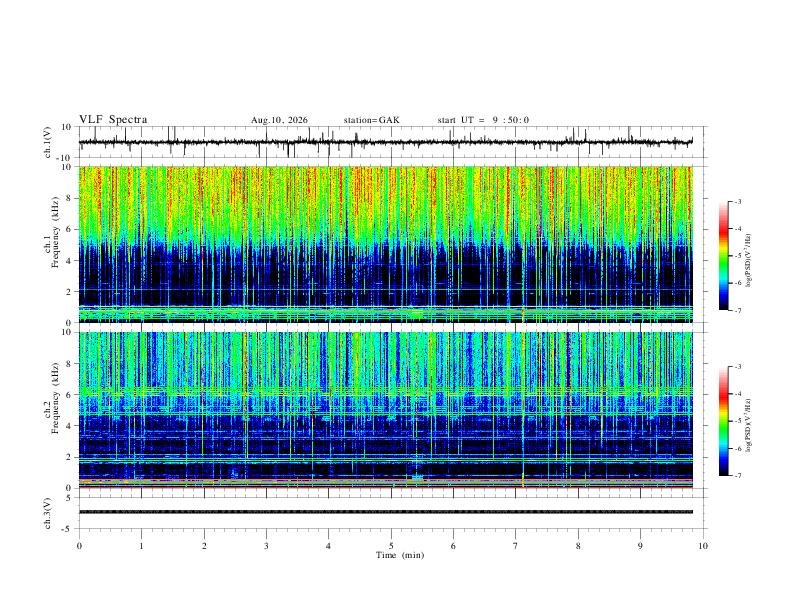The height and width of the screenshot is (612, 792).
Task: Click the ch.1 spectrogram color scale bar
Action: [x=723, y=256]
